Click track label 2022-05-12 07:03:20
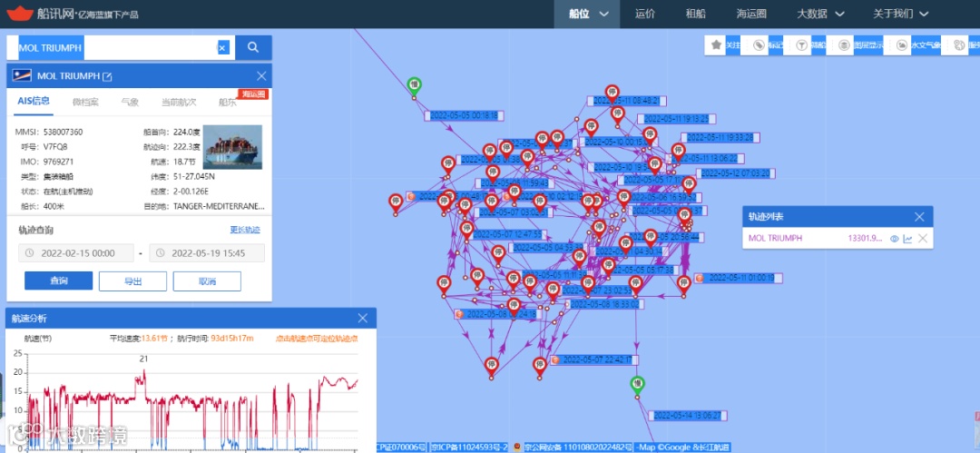 (x=734, y=173)
